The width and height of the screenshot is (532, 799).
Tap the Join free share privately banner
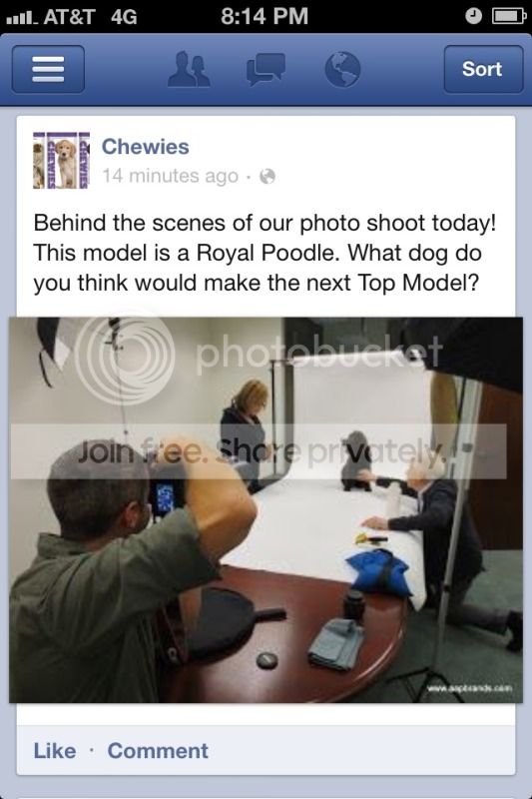[x=259, y=451]
